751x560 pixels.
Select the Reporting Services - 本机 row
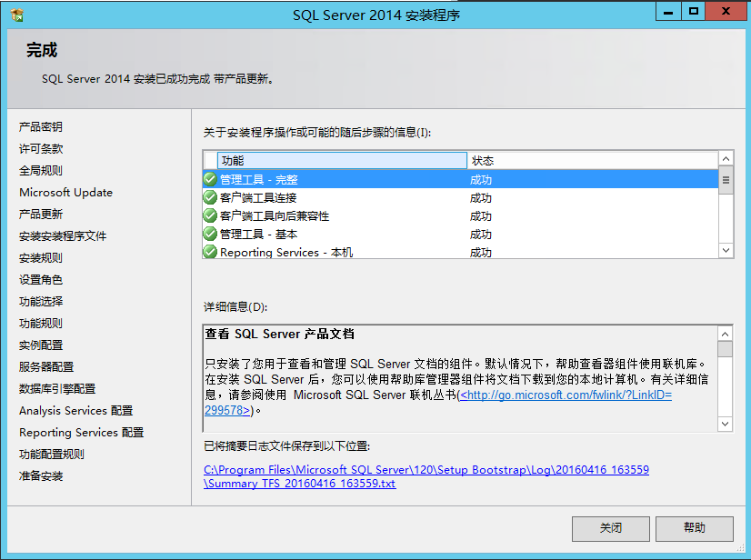coord(461,252)
